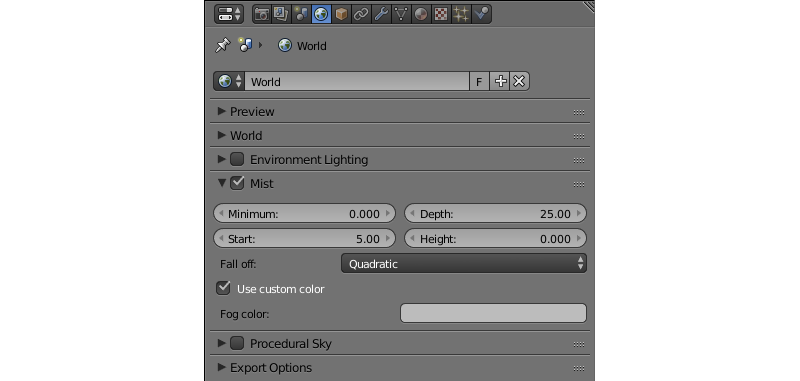Click the Preview panel grip handle
Image resolution: width=800 pixels, height=381 pixels.
pos(579,112)
